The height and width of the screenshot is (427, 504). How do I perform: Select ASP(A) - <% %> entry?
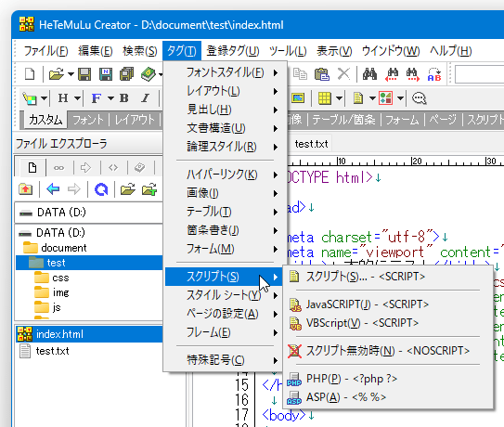pyautogui.click(x=388, y=397)
